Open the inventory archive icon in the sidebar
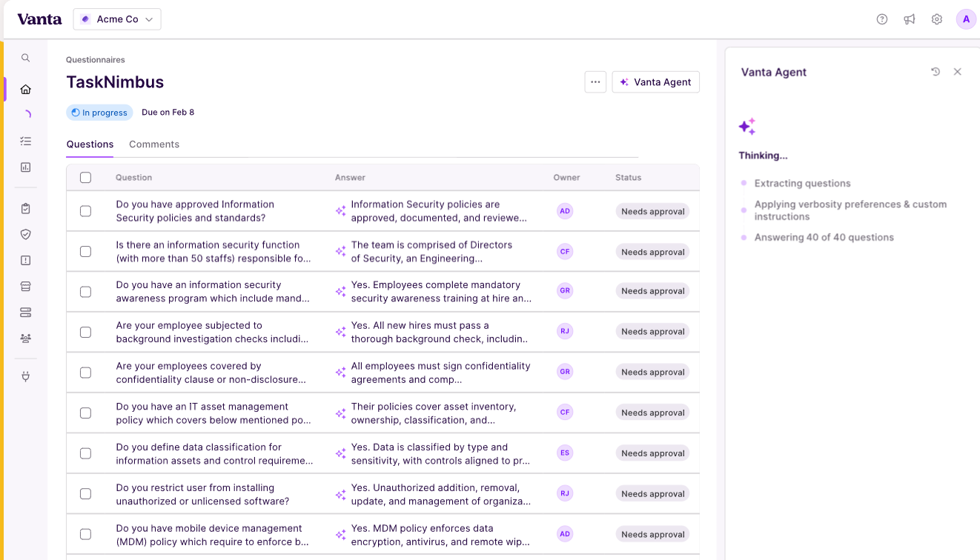980x560 pixels. 25,286
